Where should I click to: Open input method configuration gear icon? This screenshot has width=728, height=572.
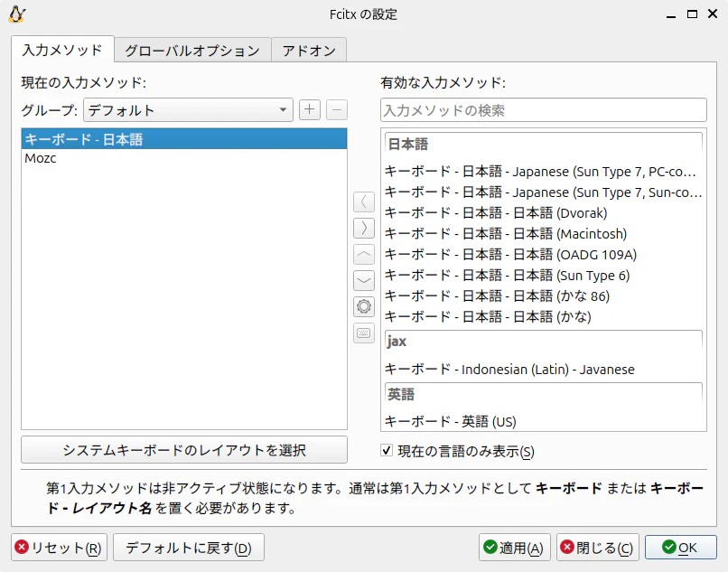363,306
